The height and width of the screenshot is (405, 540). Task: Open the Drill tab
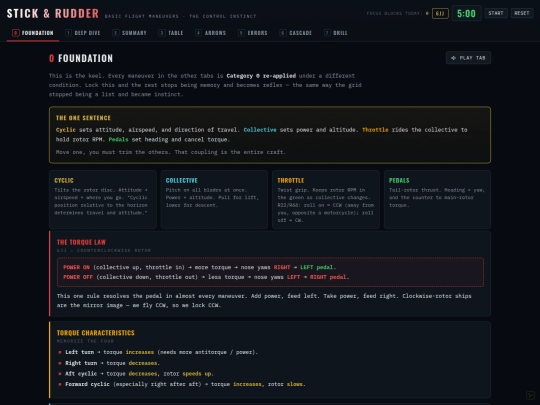coord(336,33)
